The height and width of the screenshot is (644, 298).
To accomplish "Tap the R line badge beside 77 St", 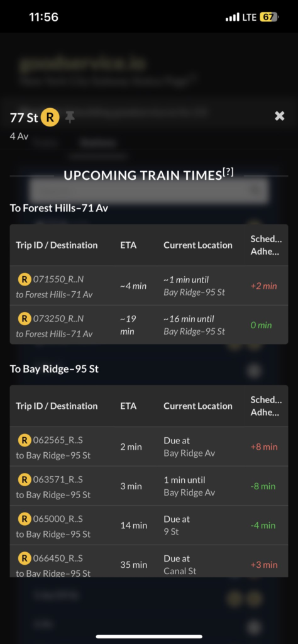I will (x=50, y=118).
